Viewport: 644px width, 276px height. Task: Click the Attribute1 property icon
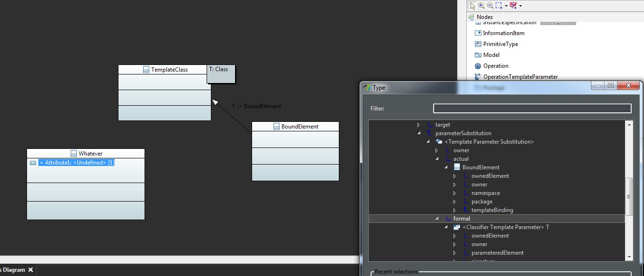pyautogui.click(x=33, y=163)
